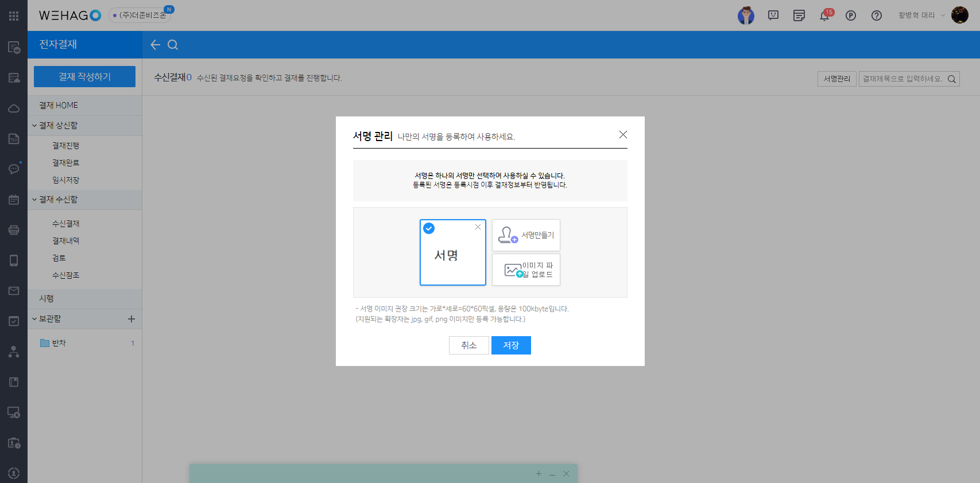Open the 결재 HOME menu item
The width and height of the screenshot is (980, 483).
coord(59,106)
